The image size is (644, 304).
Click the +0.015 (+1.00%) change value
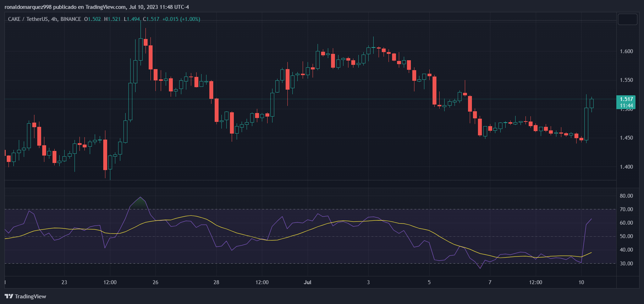181,19
